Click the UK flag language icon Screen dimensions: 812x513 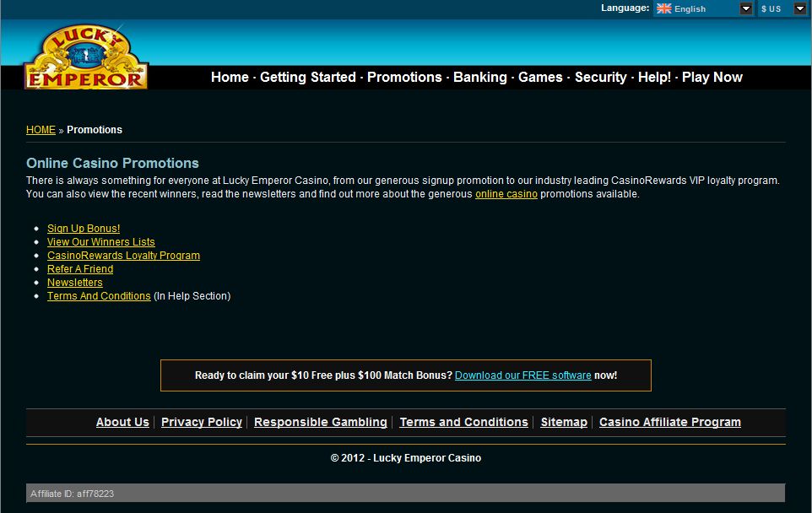(664, 8)
